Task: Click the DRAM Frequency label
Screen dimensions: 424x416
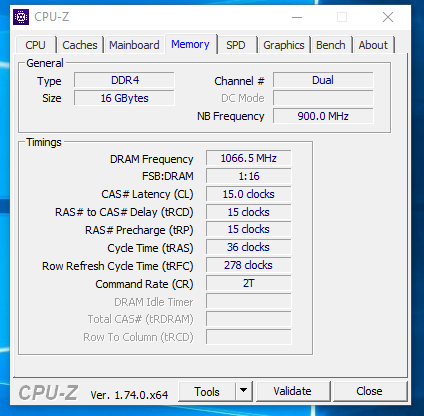Action: [152, 159]
